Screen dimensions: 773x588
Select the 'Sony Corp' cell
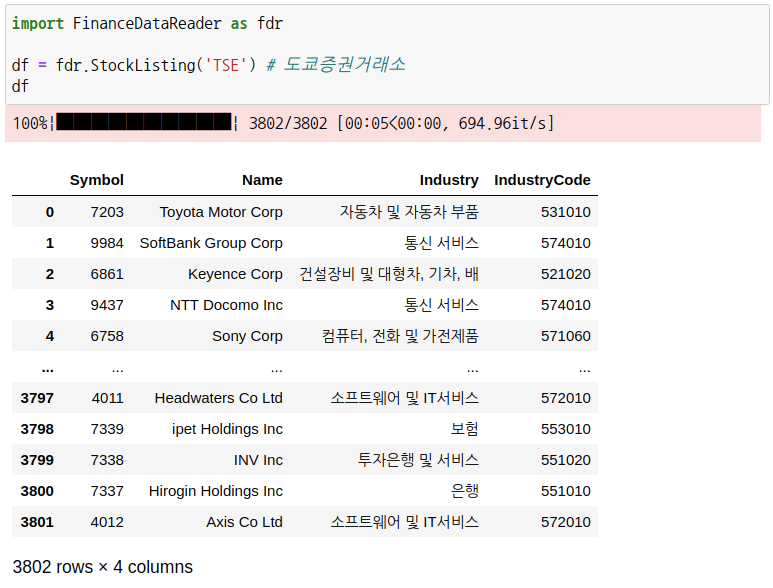247,336
